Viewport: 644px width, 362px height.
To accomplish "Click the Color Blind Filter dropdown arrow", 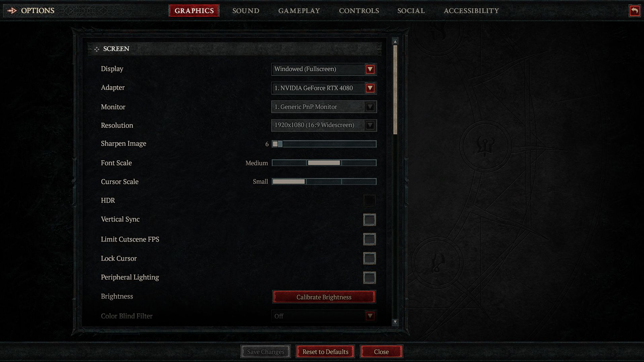I will 370,316.
